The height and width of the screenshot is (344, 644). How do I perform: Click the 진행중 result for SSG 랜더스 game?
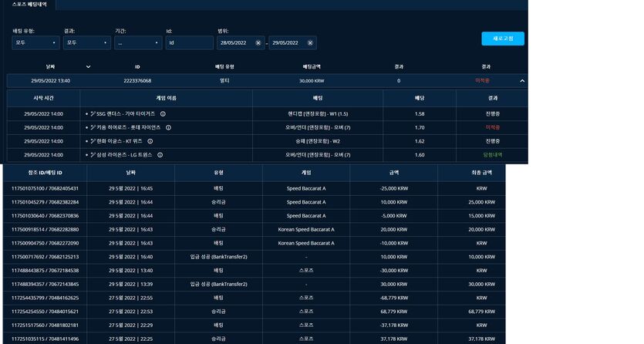[492, 113]
